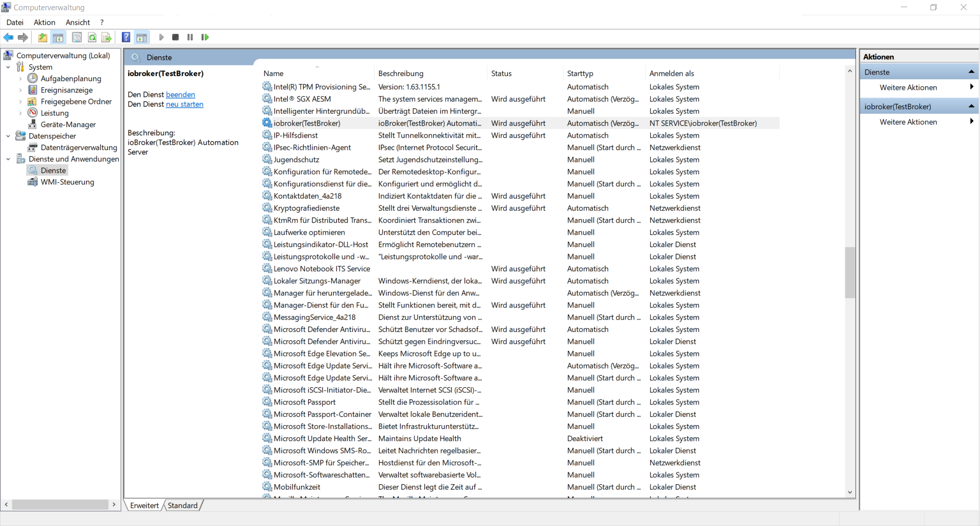Click the gear icon beside Kryptografiedienste
This screenshot has height=526, width=980.
tap(267, 208)
